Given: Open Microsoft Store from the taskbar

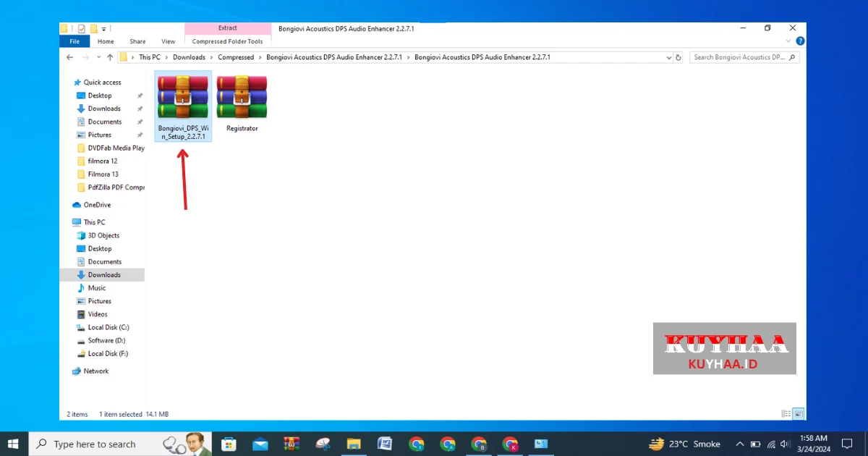Looking at the screenshot, I should [x=229, y=444].
